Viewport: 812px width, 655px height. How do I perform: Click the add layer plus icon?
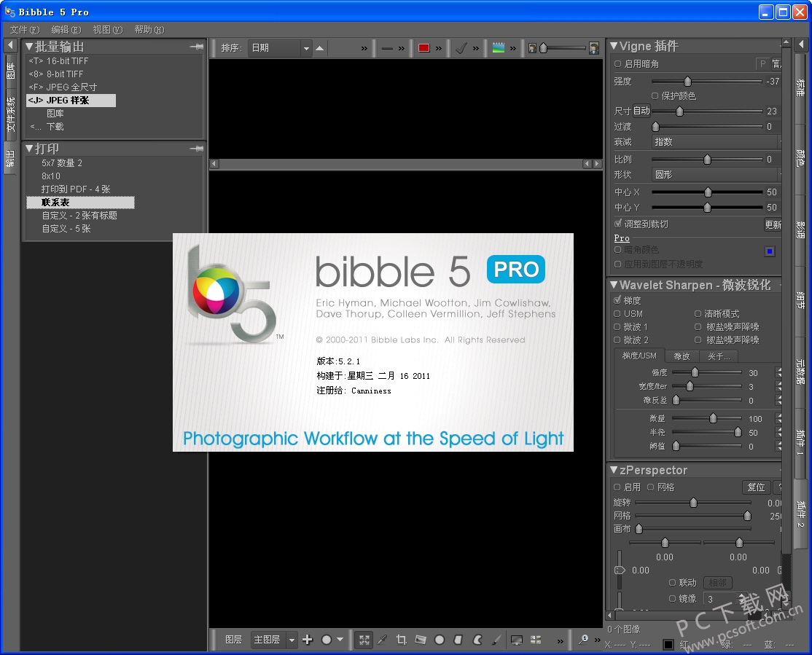(x=308, y=640)
